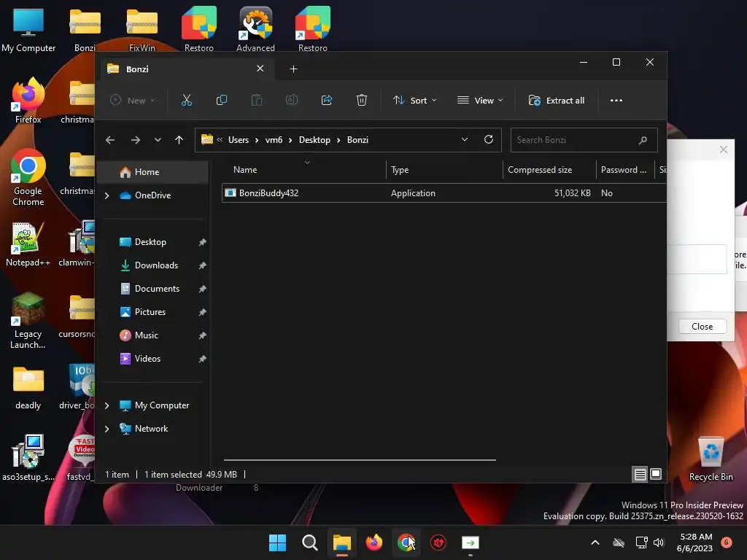
Task: Click the Share icon in Explorer toolbar
Action: coord(327,101)
